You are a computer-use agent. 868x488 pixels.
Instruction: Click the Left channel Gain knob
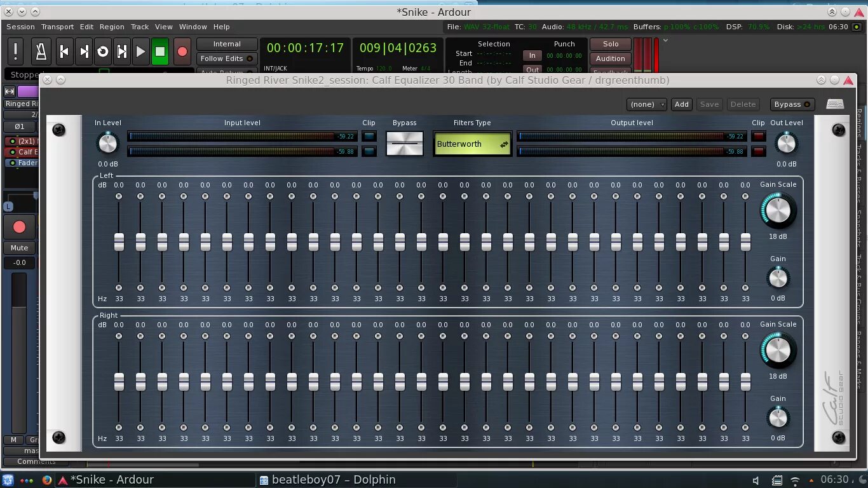click(x=778, y=278)
